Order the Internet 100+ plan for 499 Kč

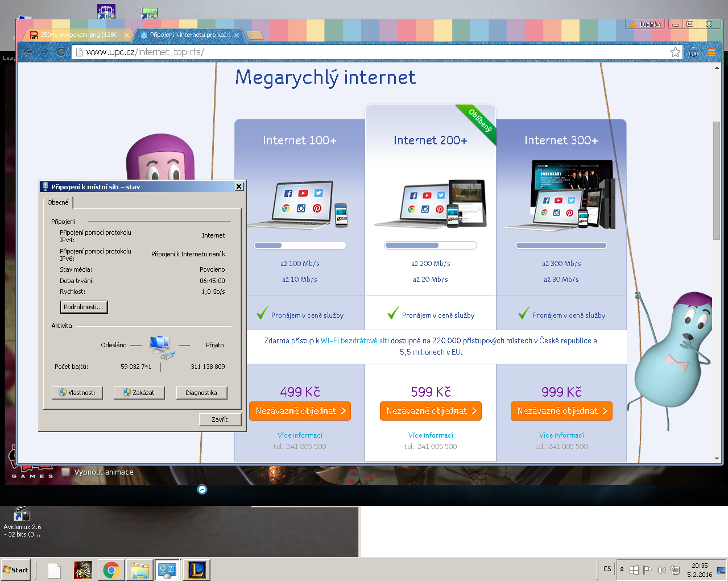tap(300, 411)
